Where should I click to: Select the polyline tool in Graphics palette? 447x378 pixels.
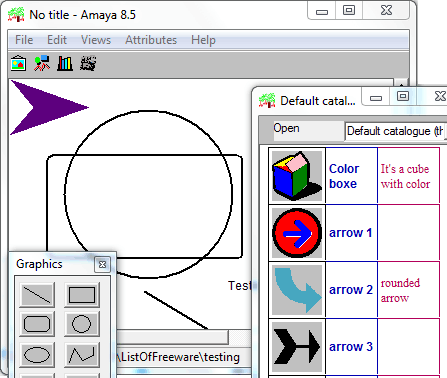82,354
